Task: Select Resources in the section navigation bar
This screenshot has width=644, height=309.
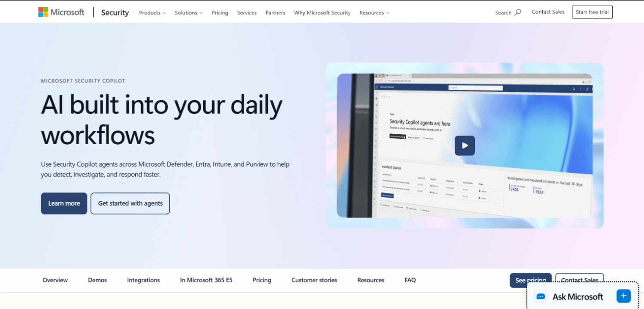Action: [x=371, y=280]
